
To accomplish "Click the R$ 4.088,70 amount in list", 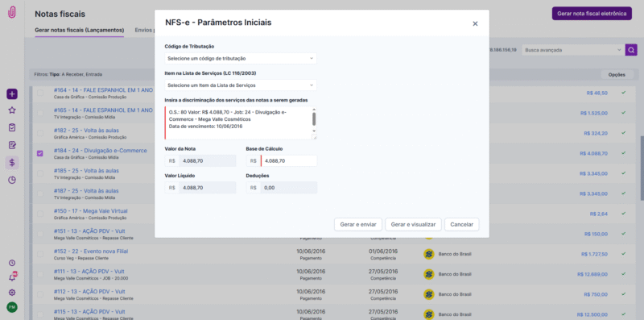I will click(x=593, y=153).
